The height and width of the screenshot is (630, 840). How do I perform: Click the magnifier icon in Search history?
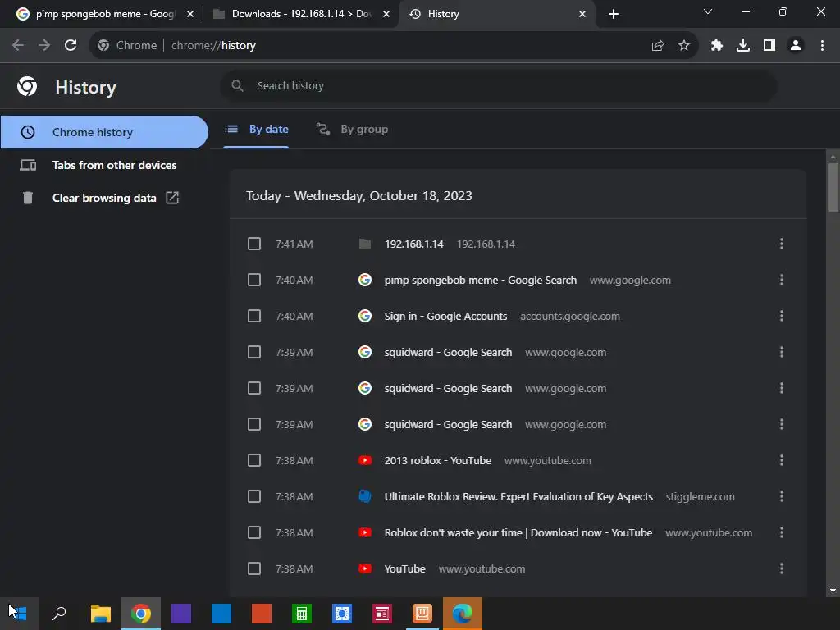(x=237, y=85)
